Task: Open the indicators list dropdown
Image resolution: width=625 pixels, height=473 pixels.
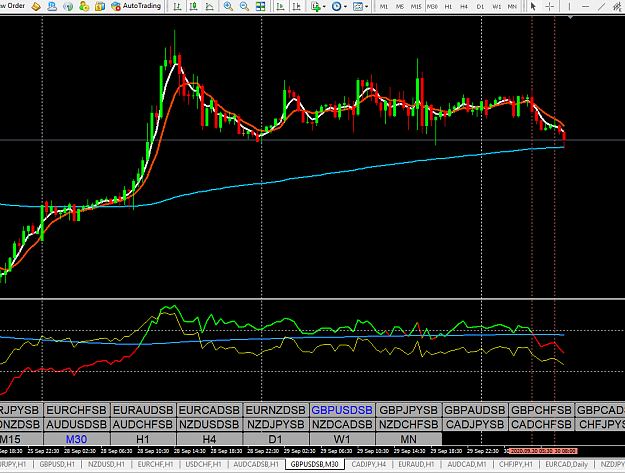Action: coord(318,6)
